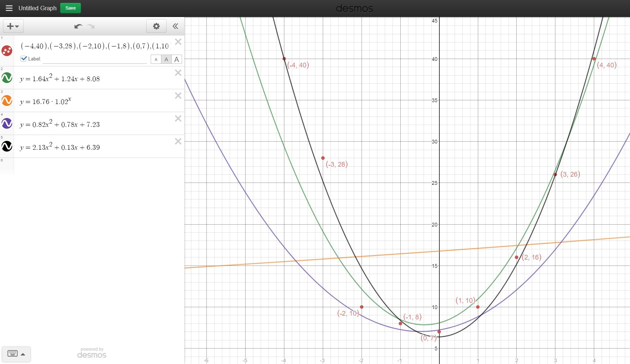Collapse the expression list panel
The image size is (630, 364).
point(175,26)
